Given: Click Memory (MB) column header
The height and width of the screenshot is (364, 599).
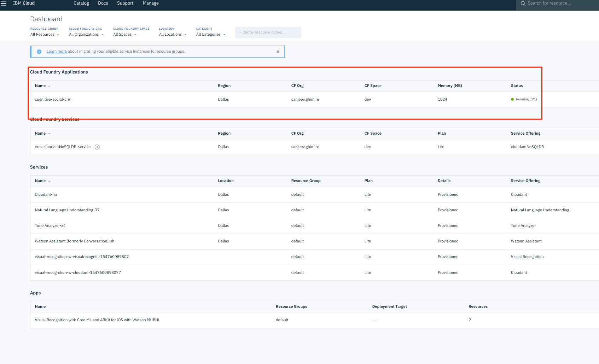Looking at the screenshot, I should click(450, 86).
